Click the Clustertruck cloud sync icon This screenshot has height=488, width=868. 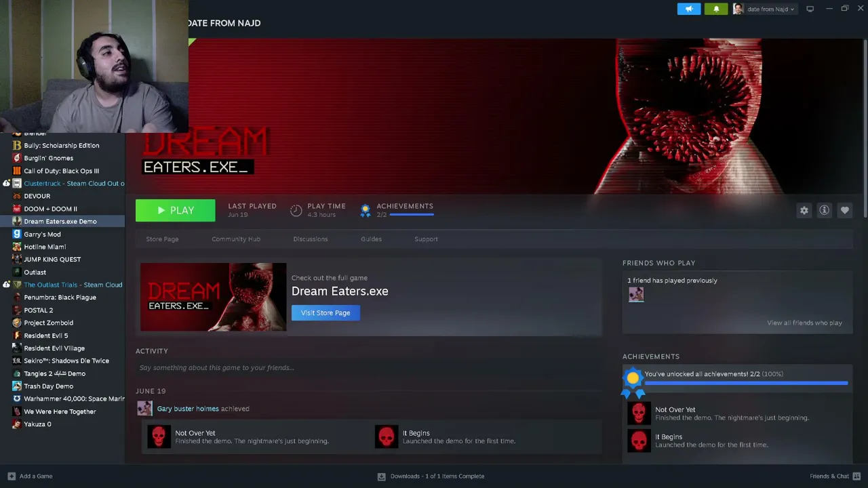[6, 183]
